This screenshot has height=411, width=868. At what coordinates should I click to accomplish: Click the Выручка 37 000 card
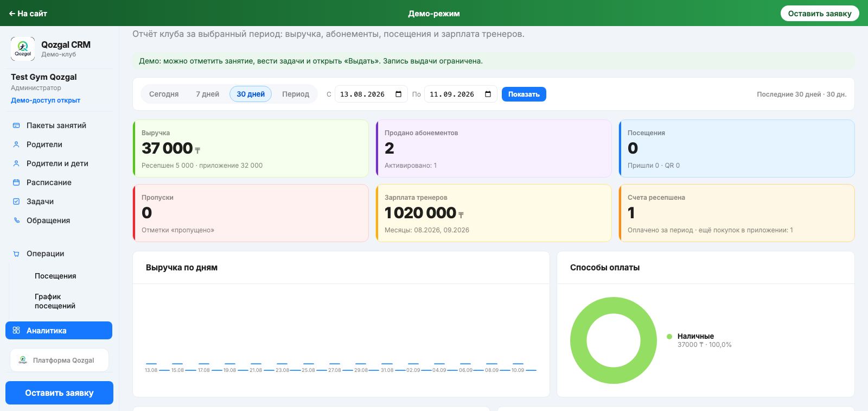251,148
